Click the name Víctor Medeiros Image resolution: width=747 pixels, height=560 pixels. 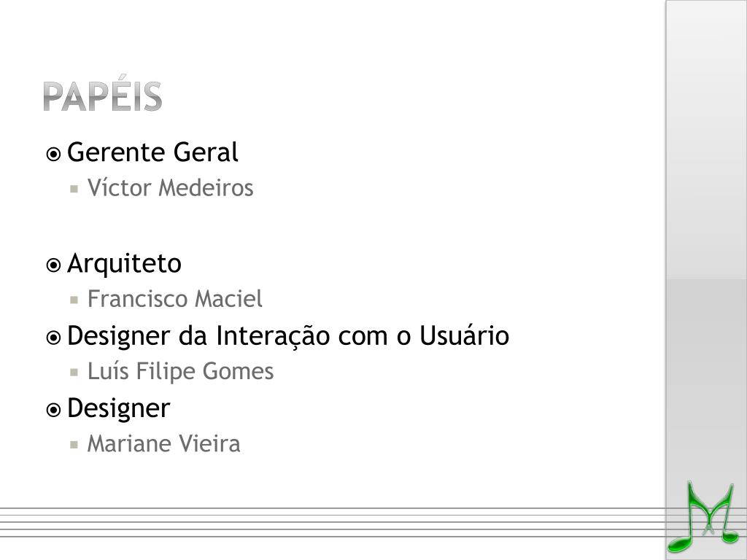coord(170,187)
